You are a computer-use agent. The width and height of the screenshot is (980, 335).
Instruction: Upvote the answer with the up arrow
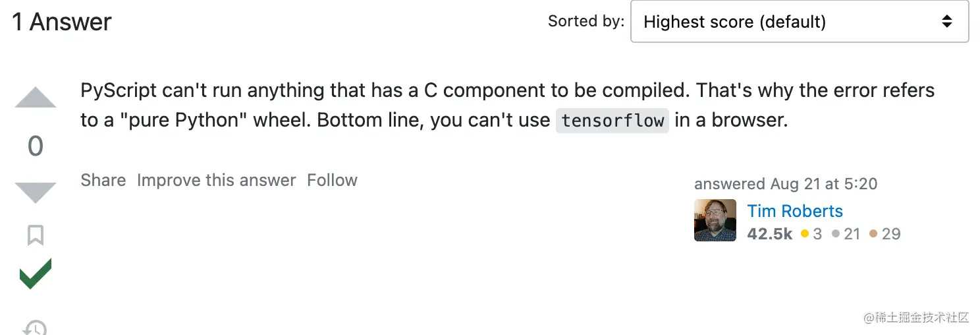(36, 97)
